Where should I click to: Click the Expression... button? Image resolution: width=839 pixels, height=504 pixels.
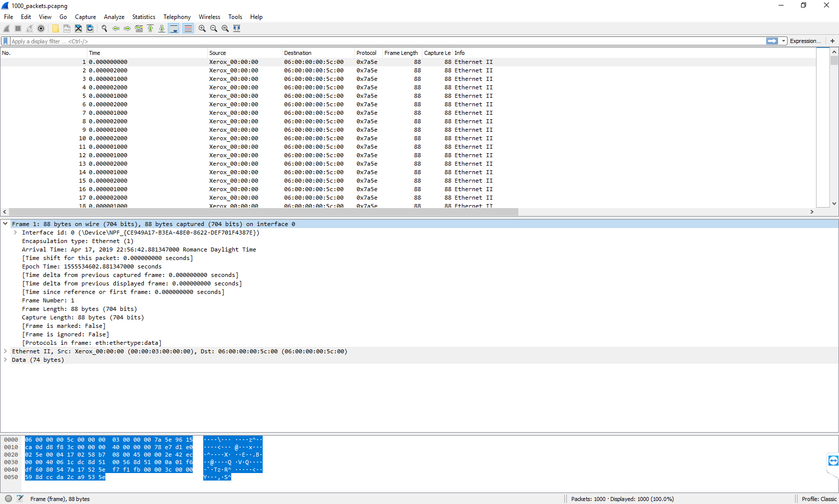[x=805, y=41]
